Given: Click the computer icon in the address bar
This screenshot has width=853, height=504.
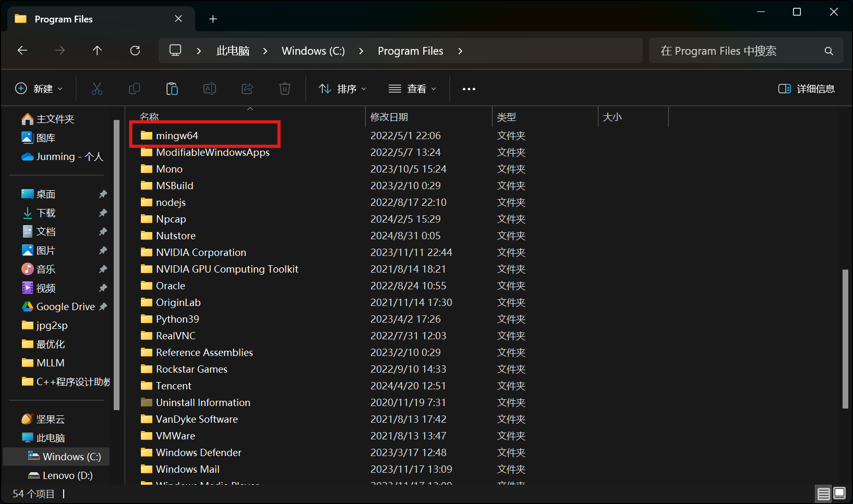Looking at the screenshot, I should (175, 51).
